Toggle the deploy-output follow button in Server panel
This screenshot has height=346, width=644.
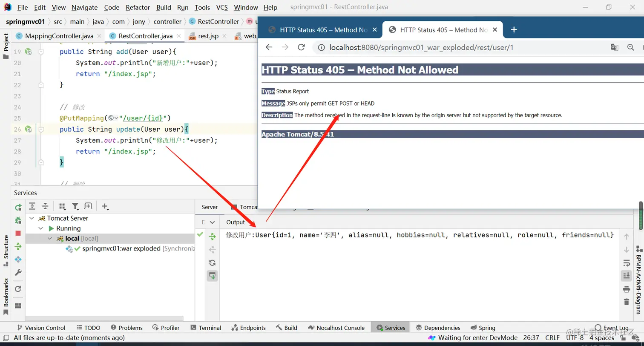tap(212, 276)
